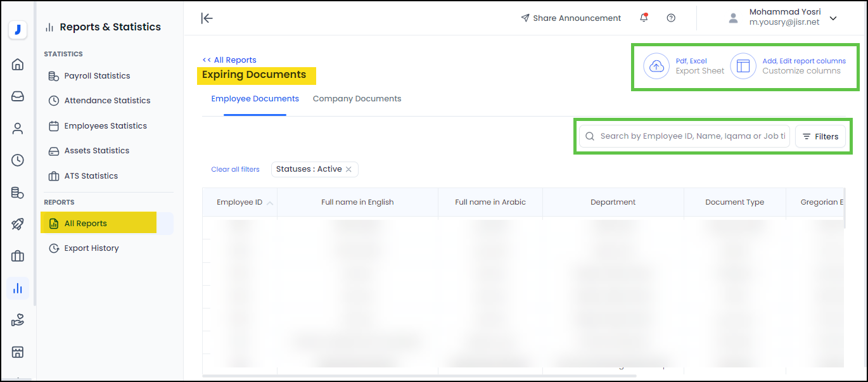Switch to the Company Documents tab
This screenshot has height=382, width=868.
[x=357, y=99]
